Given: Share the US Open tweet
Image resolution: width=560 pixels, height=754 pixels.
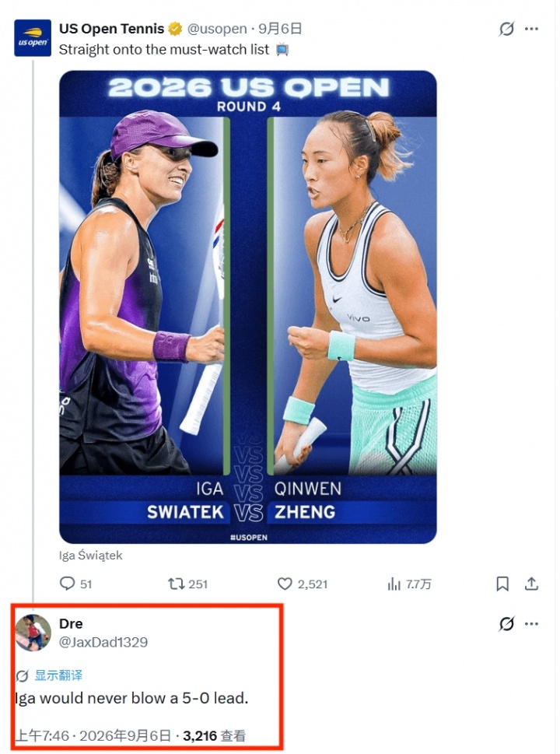Looking at the screenshot, I should click(x=531, y=584).
